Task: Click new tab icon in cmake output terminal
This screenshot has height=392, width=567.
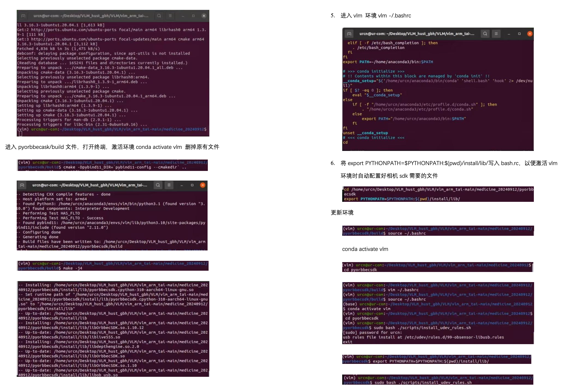Action: (x=22, y=185)
